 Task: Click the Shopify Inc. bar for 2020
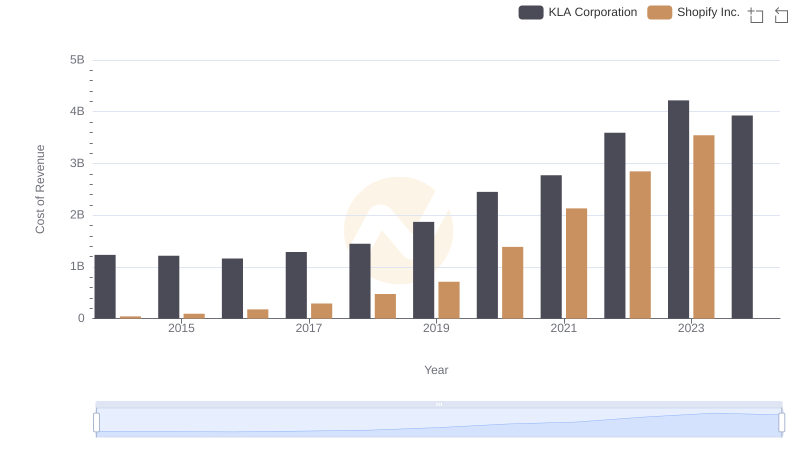pyautogui.click(x=513, y=283)
